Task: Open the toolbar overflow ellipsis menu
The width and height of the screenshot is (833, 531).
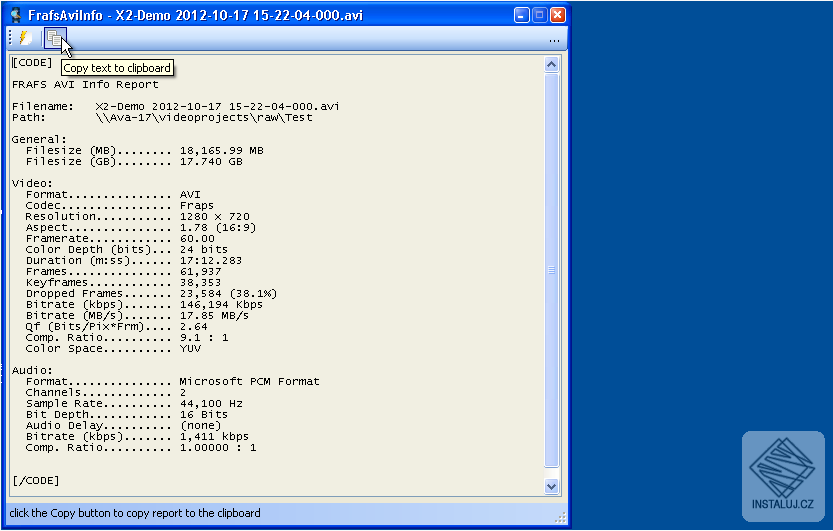Action: [554, 39]
